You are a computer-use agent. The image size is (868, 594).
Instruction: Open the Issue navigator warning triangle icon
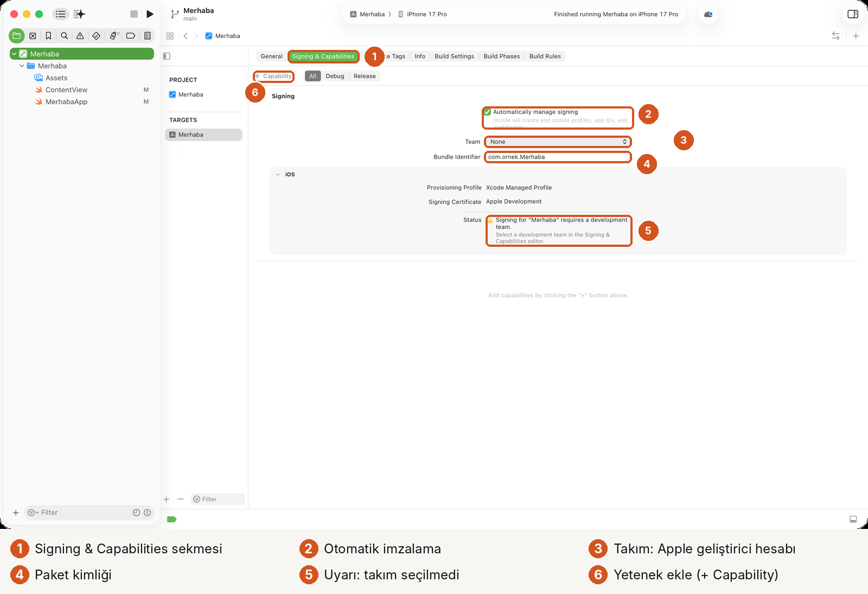(80, 36)
